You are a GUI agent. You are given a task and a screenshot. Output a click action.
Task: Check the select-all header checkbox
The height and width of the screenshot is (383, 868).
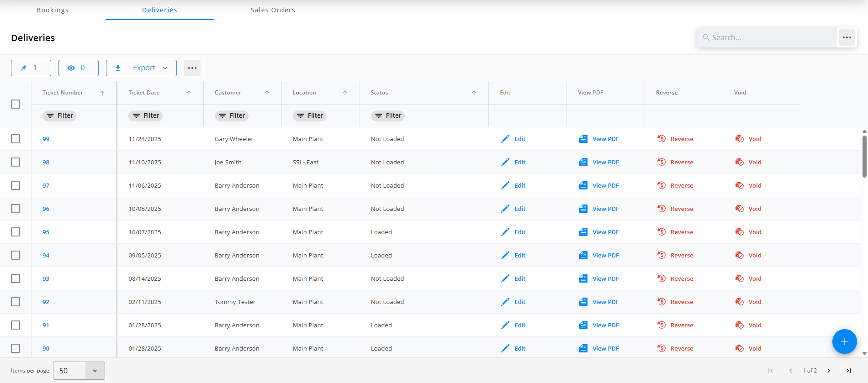click(x=16, y=104)
